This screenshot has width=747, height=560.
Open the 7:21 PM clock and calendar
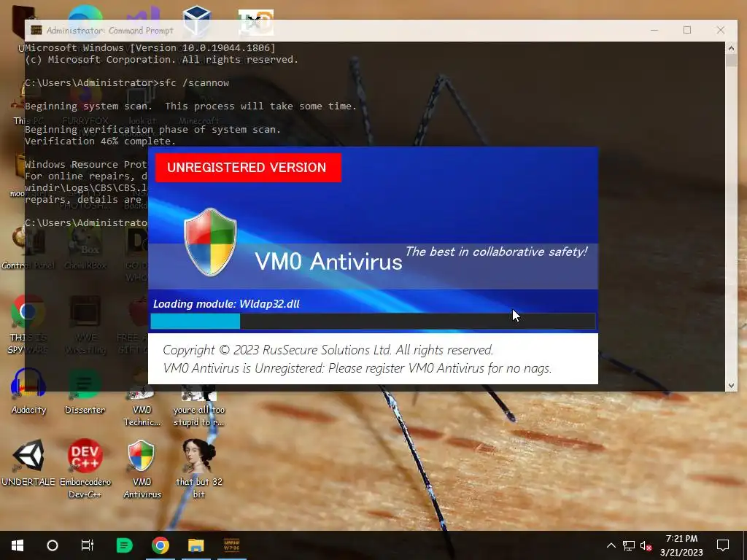click(x=681, y=545)
